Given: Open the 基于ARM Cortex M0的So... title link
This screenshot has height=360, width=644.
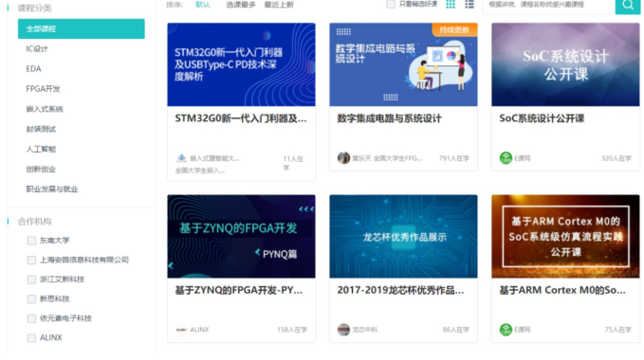Looking at the screenshot, I should point(562,290).
